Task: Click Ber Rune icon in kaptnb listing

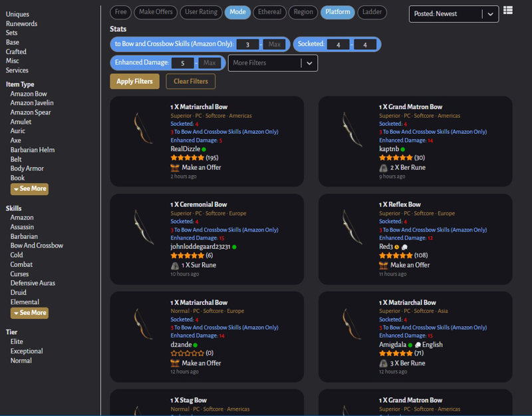Action: click(x=384, y=168)
